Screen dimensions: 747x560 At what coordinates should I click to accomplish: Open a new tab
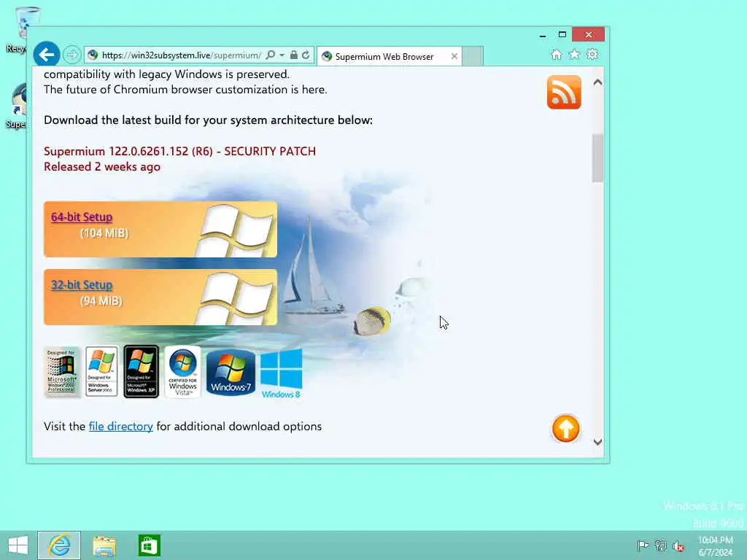click(x=473, y=56)
